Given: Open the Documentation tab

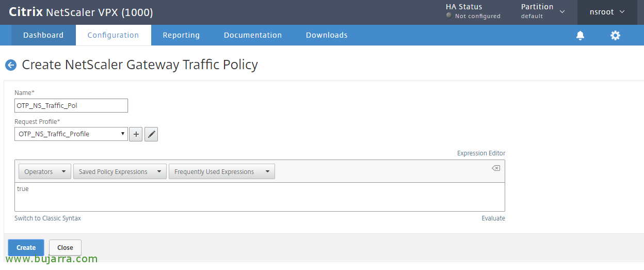Looking at the screenshot, I should tap(253, 35).
